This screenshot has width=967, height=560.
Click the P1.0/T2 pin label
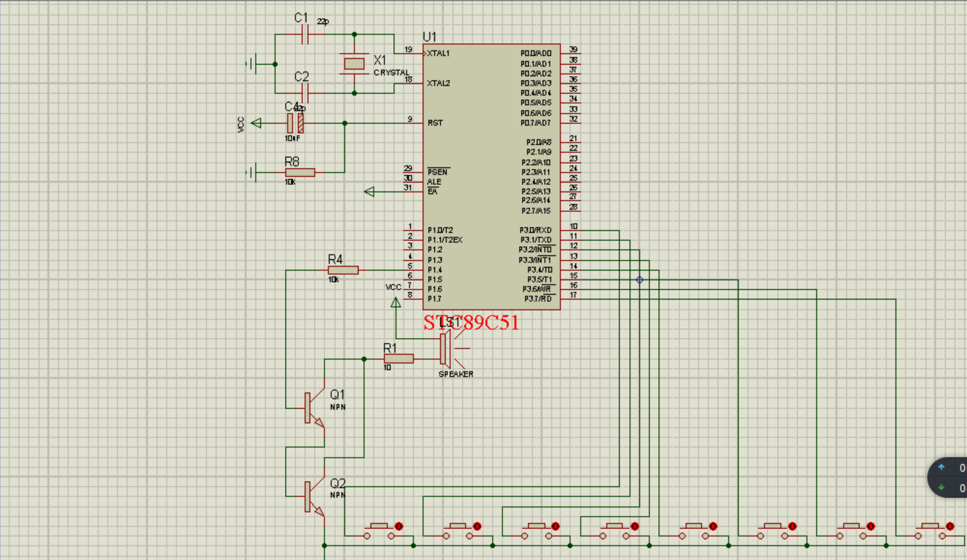[440, 230]
